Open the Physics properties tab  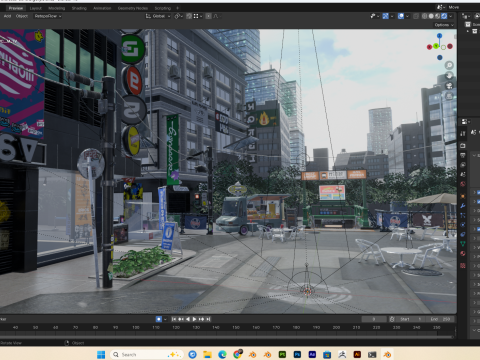tap(463, 225)
